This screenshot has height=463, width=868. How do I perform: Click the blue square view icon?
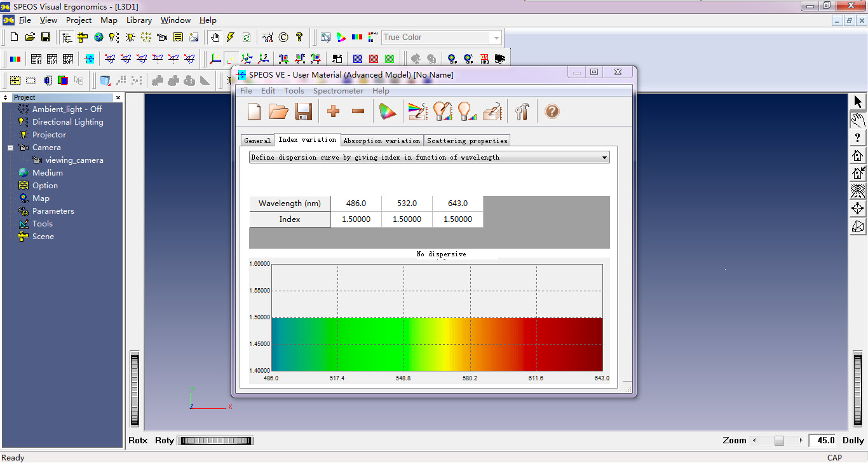click(358, 59)
